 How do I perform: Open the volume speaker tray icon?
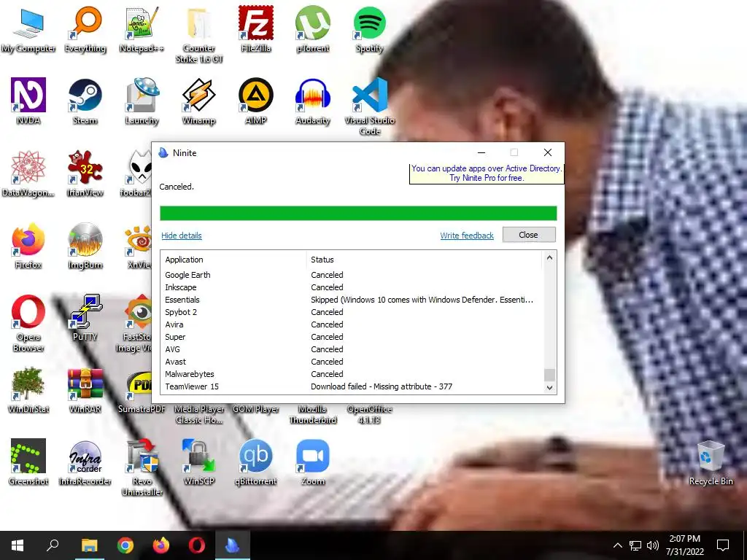click(653, 545)
